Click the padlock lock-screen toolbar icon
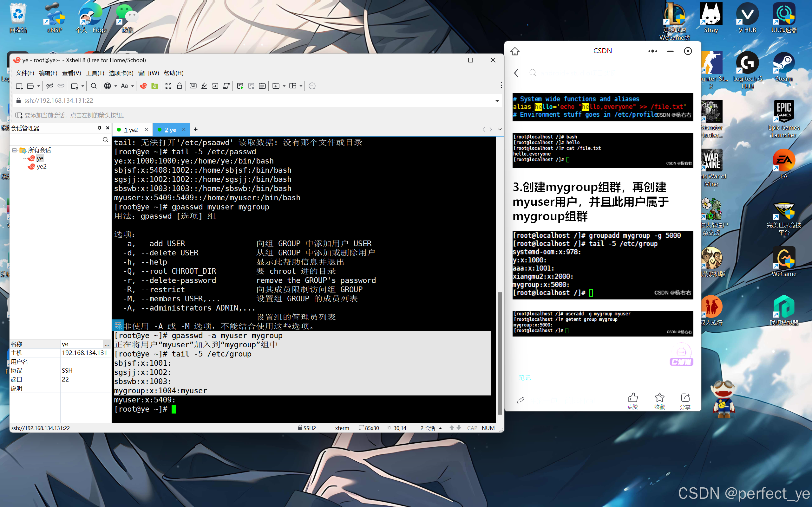812x507 pixels. coord(180,86)
